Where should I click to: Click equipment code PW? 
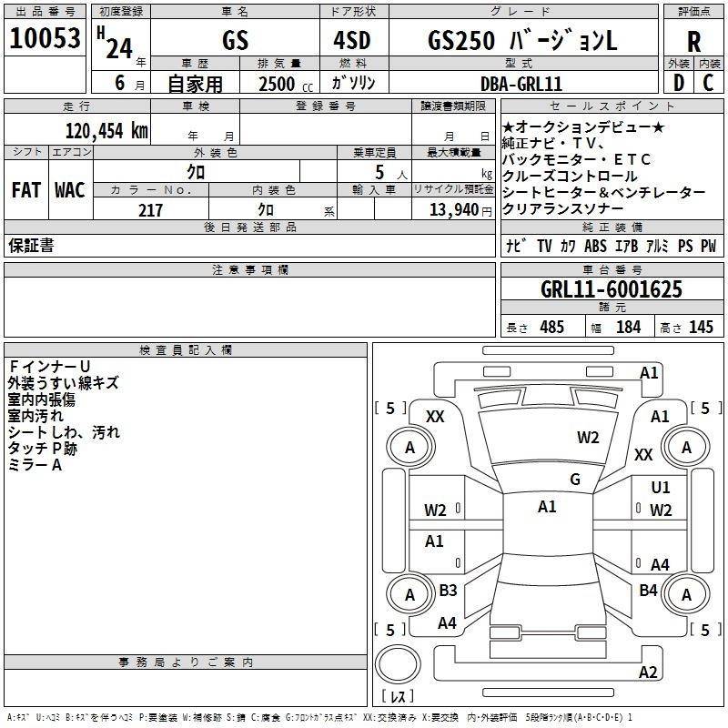709,246
